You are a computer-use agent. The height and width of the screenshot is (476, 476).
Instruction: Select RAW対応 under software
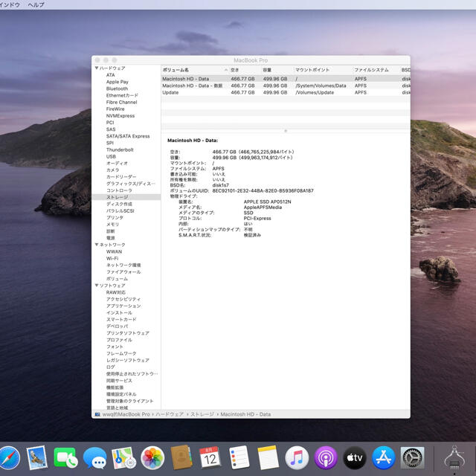116,292
